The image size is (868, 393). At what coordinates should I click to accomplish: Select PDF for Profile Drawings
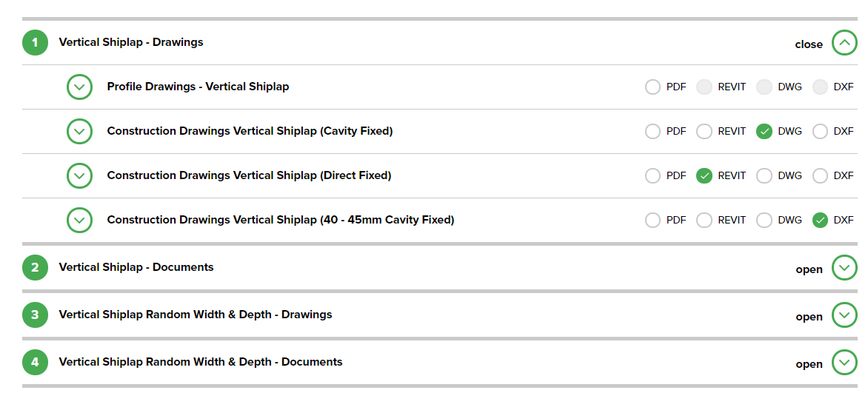point(652,87)
